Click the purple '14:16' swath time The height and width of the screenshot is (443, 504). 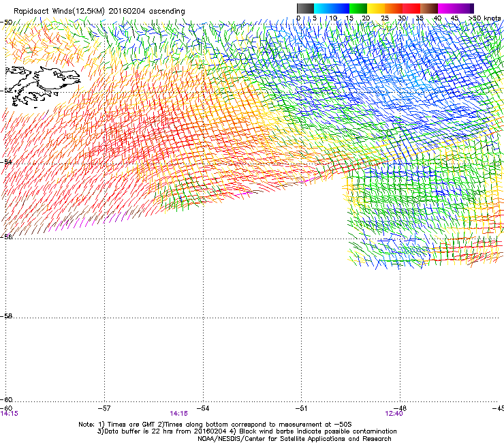[178, 414]
